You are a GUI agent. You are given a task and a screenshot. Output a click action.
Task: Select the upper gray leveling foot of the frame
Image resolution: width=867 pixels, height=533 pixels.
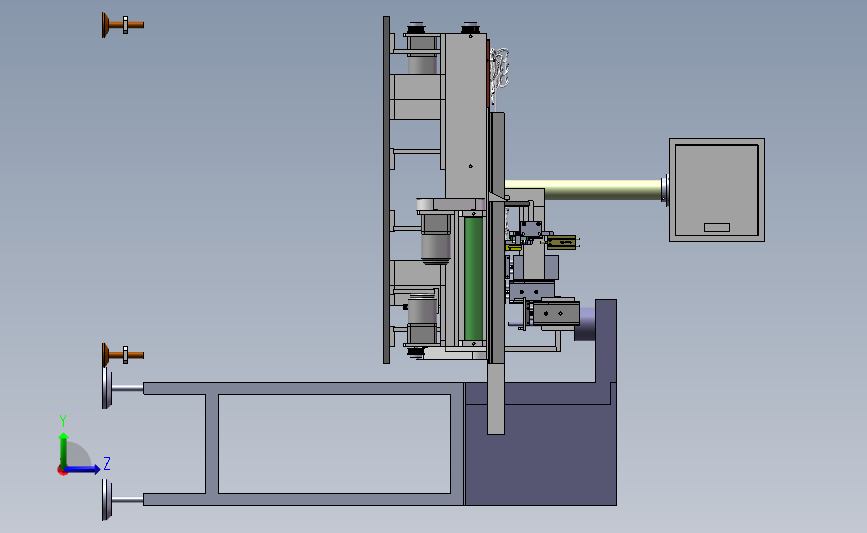pos(122,388)
